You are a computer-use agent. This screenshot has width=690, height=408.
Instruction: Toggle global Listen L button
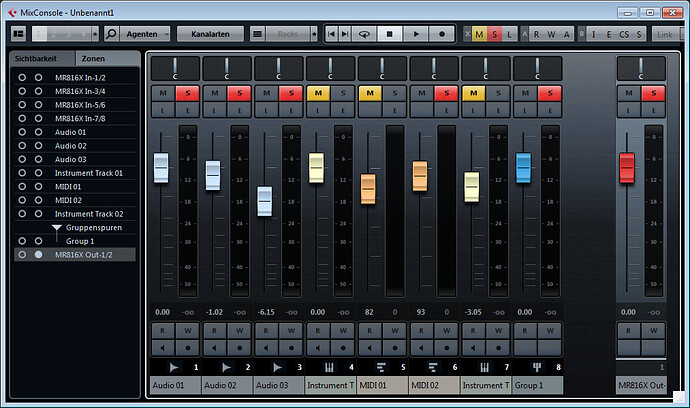point(509,34)
